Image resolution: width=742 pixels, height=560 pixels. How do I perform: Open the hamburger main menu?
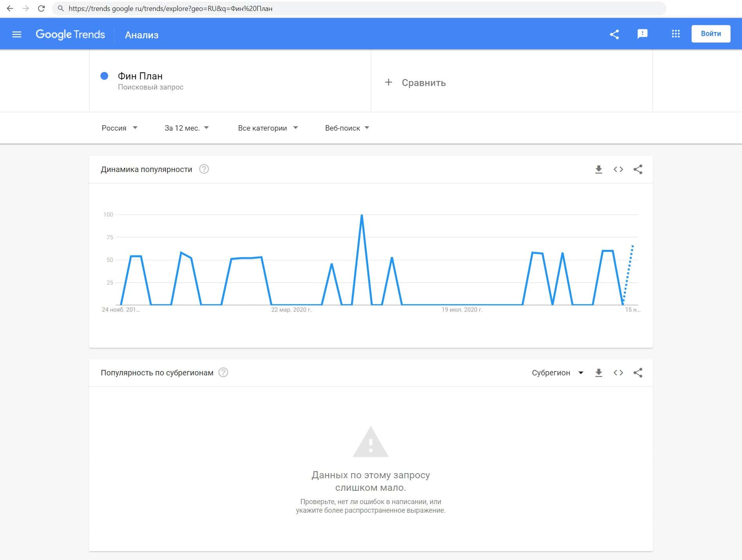click(17, 34)
